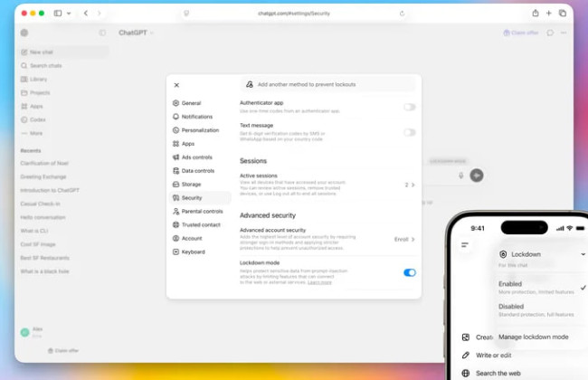Click the Safari address bar

click(294, 14)
